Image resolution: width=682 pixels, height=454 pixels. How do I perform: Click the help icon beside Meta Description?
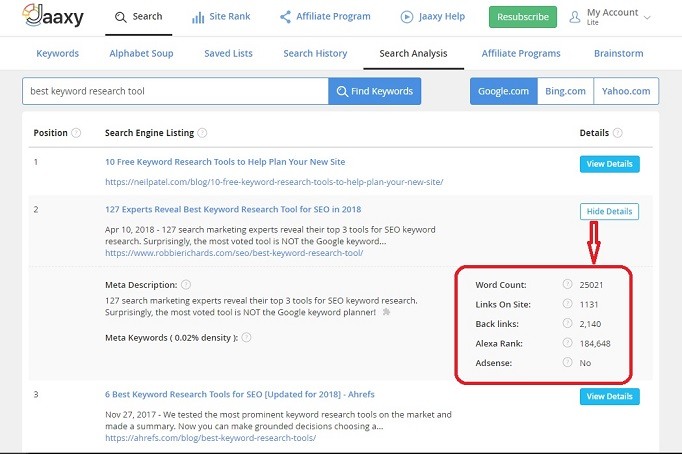[x=186, y=284]
